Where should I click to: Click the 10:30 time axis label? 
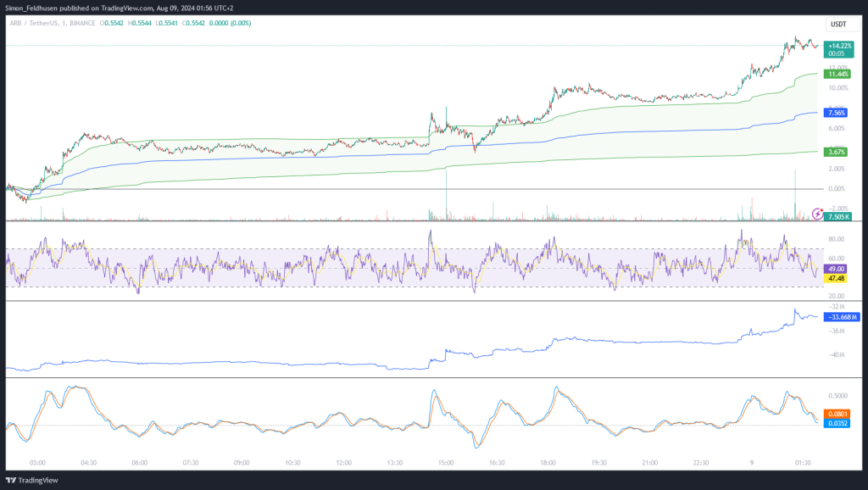point(292,463)
